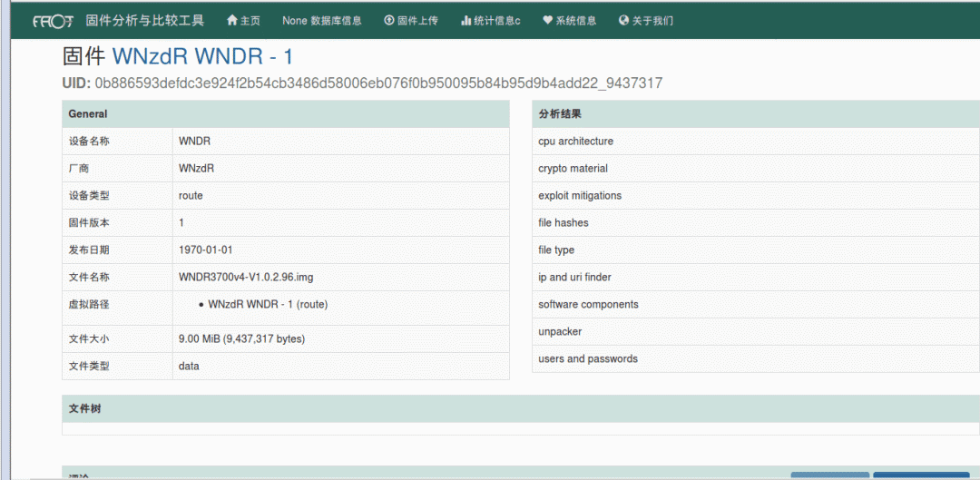Open None 数据库信息 menu

pos(322,21)
